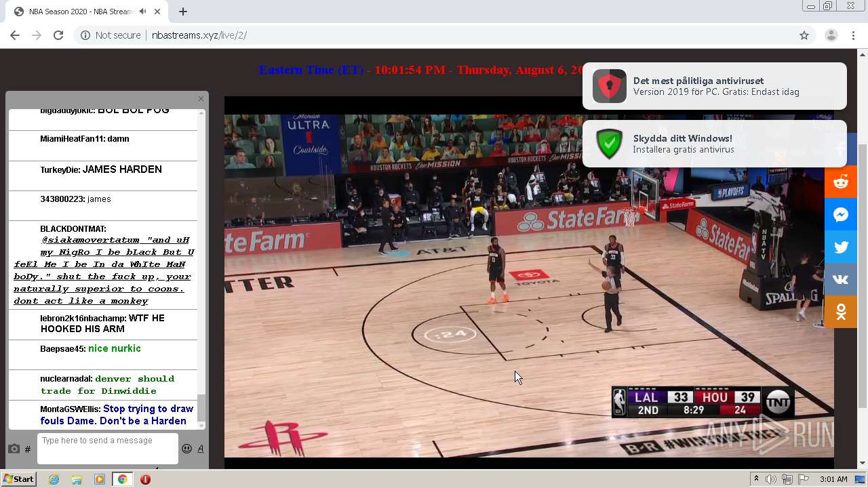Image resolution: width=868 pixels, height=488 pixels.
Task: Open the Skydda ditt Windows notification
Action: click(x=715, y=144)
